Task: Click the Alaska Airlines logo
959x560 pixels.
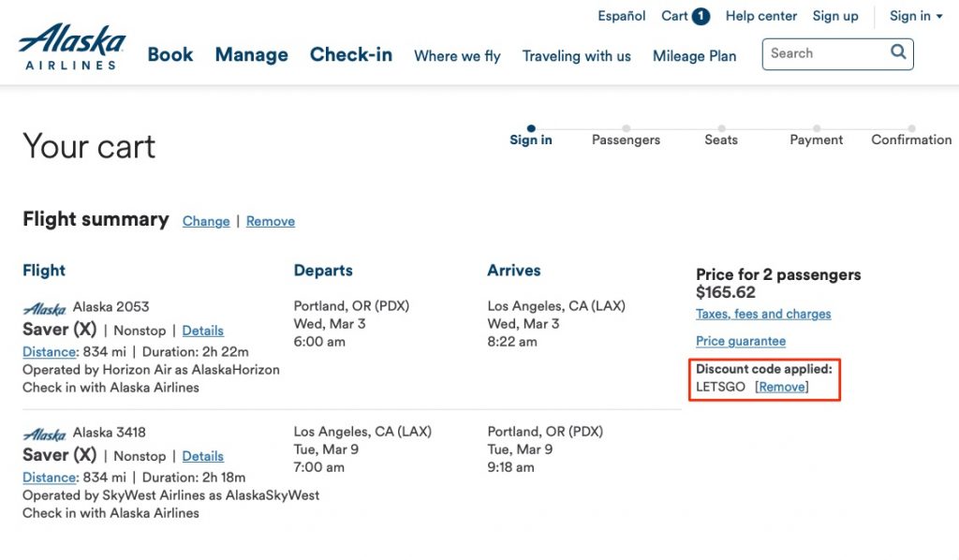Action: tap(72, 46)
